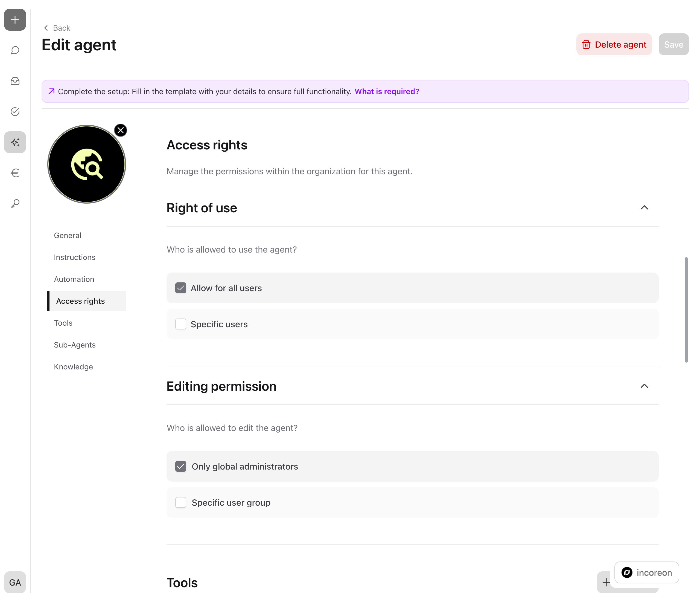Click 'Who is allowed to edit the agent?' text
The image size is (700, 602).
232,428
